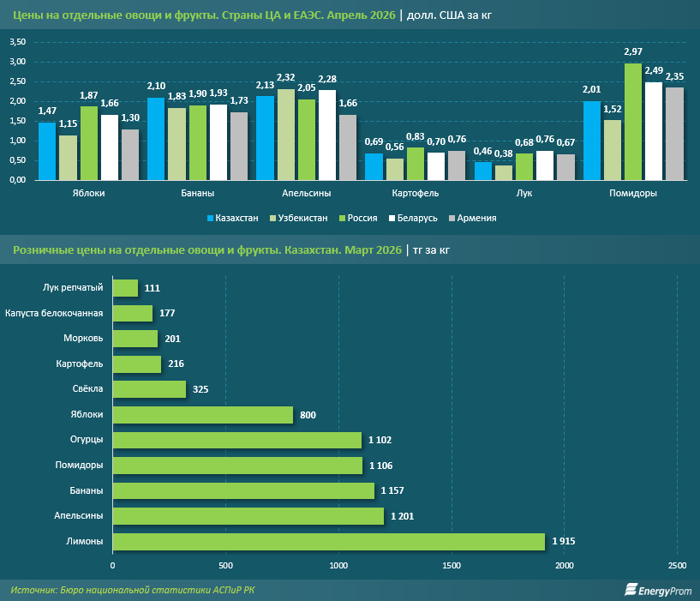Click the Помидоры label under top chart

point(633,194)
